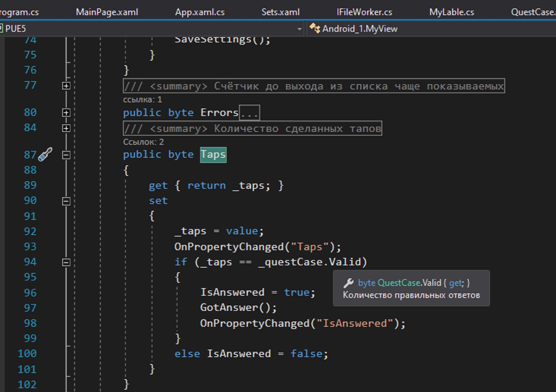
Task: Expand the collapsed summary comment on line 77
Action: click(66, 86)
